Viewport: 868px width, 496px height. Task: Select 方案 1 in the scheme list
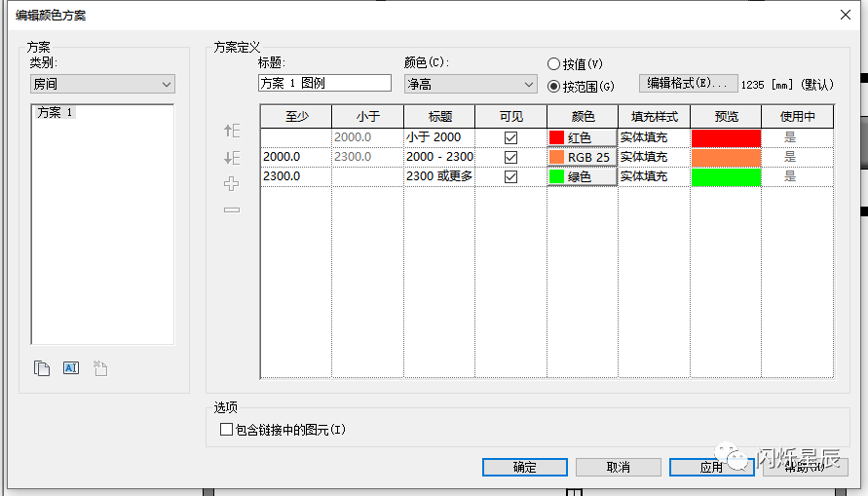coord(55,112)
